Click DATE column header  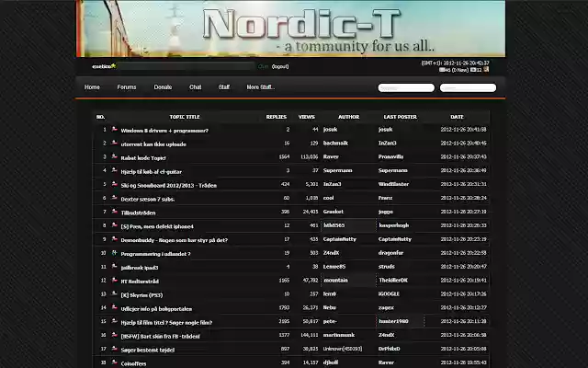[457, 117]
